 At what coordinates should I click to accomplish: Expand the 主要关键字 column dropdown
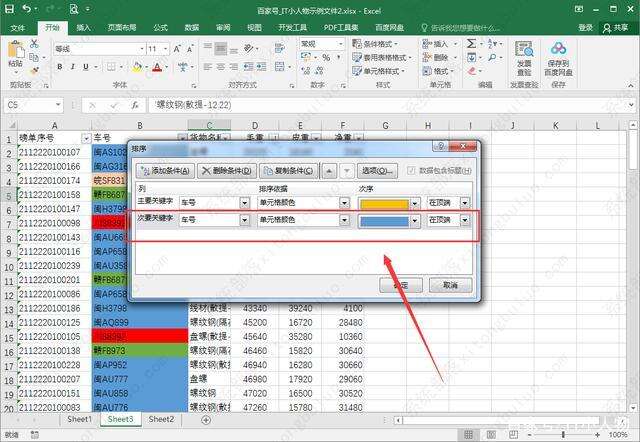[x=245, y=203]
